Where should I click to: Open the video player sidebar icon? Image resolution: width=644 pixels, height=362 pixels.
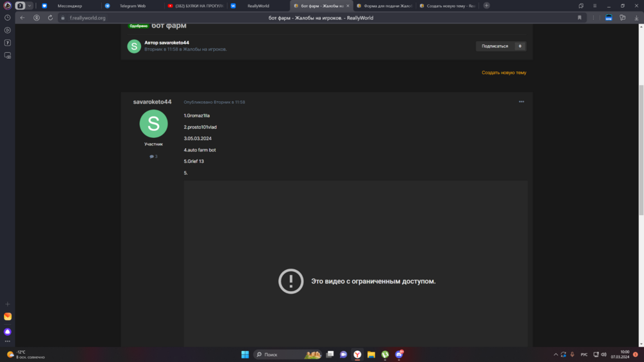click(7, 30)
